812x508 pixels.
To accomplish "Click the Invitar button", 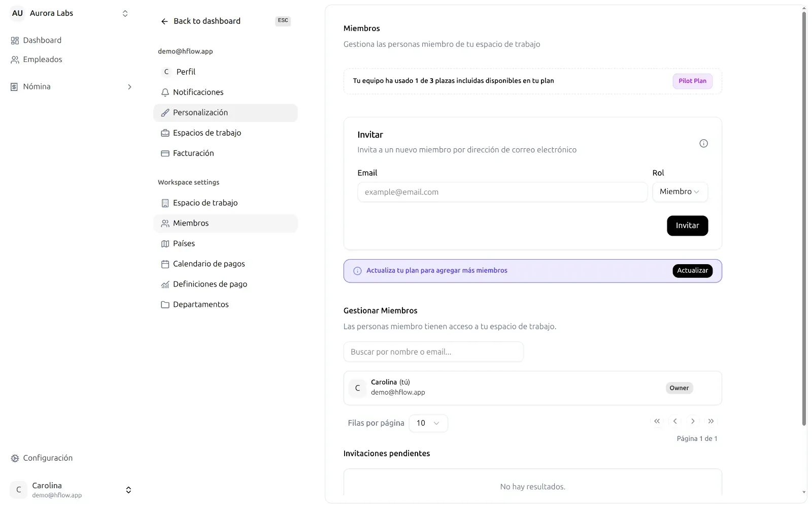I will pyautogui.click(x=687, y=226).
